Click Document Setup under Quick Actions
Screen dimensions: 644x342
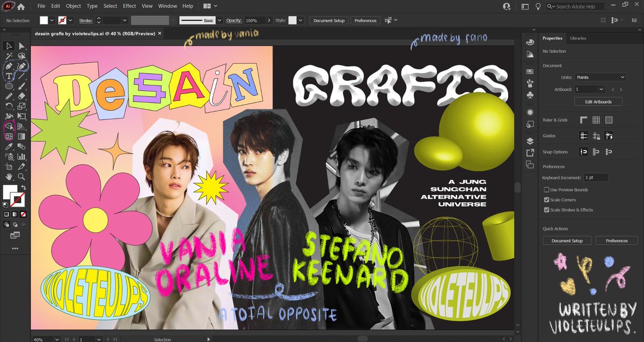[567, 241]
